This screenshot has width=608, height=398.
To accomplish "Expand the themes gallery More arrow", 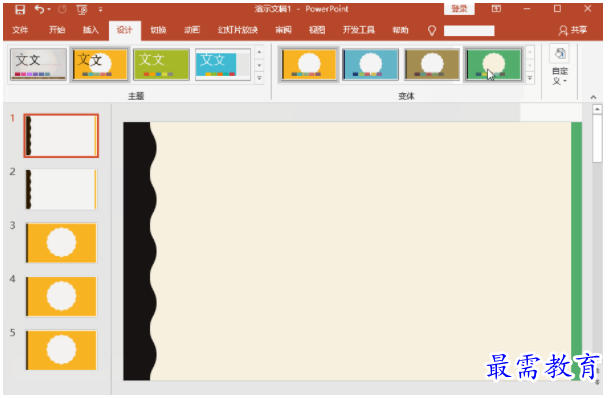I will click(x=259, y=78).
